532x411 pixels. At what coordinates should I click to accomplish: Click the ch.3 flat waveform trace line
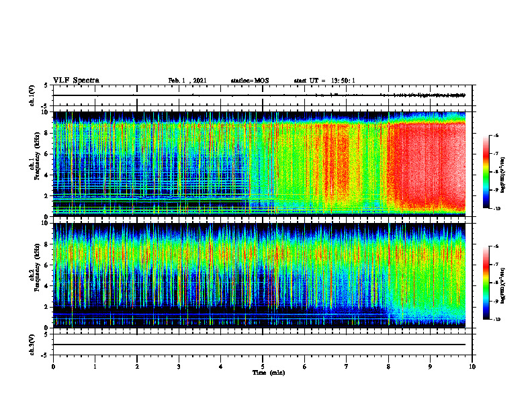click(x=259, y=345)
